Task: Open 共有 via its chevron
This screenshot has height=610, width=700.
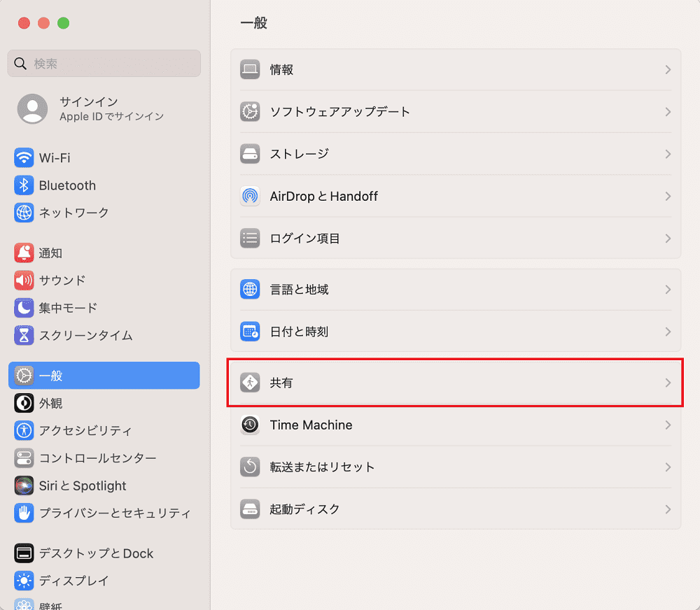Action: 668,383
